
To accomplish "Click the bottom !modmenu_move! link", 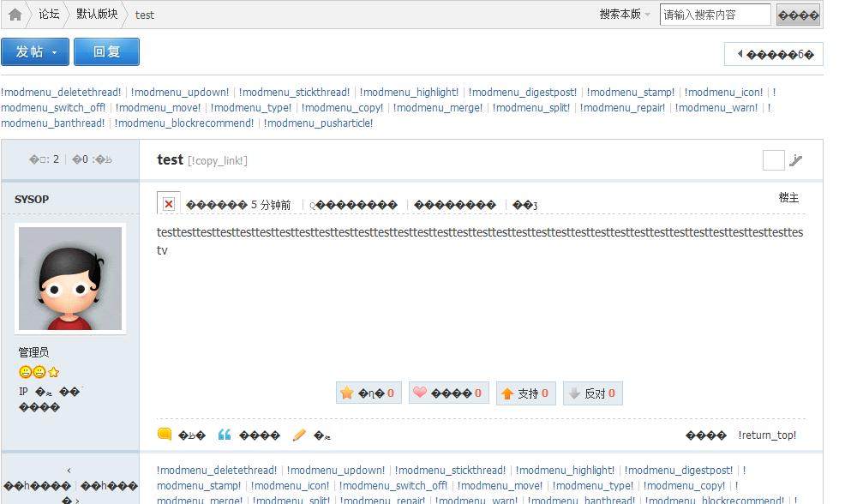I will [500, 485].
